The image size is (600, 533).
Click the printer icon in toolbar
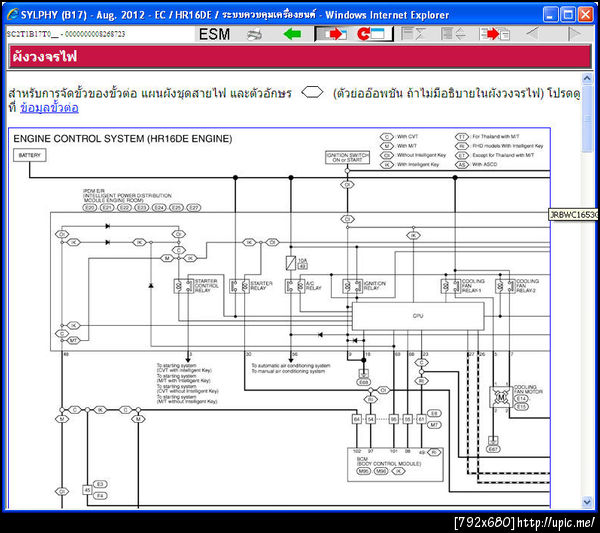click(254, 34)
